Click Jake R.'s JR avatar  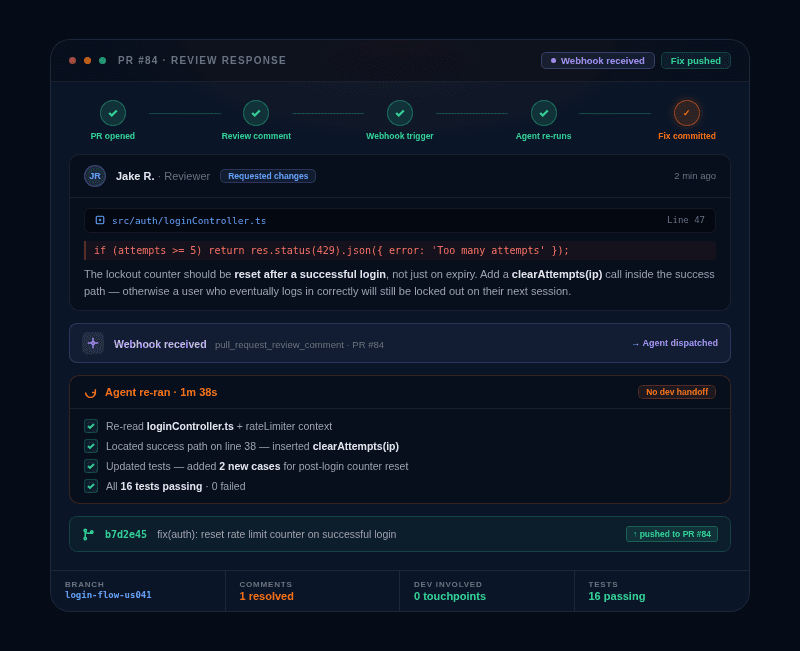pyautogui.click(x=95, y=176)
